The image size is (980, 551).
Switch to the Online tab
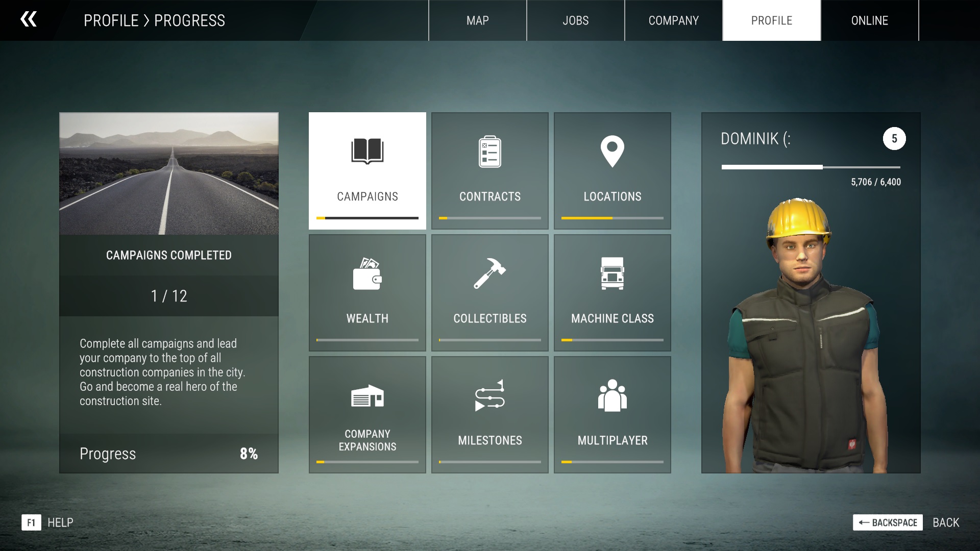click(869, 20)
